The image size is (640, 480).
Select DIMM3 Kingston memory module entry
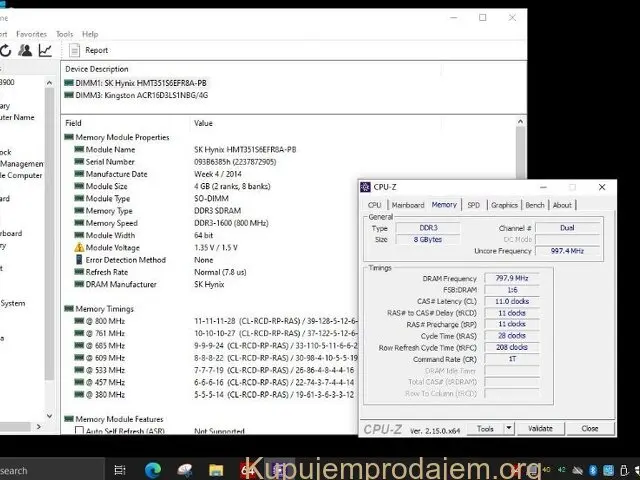coord(140,95)
